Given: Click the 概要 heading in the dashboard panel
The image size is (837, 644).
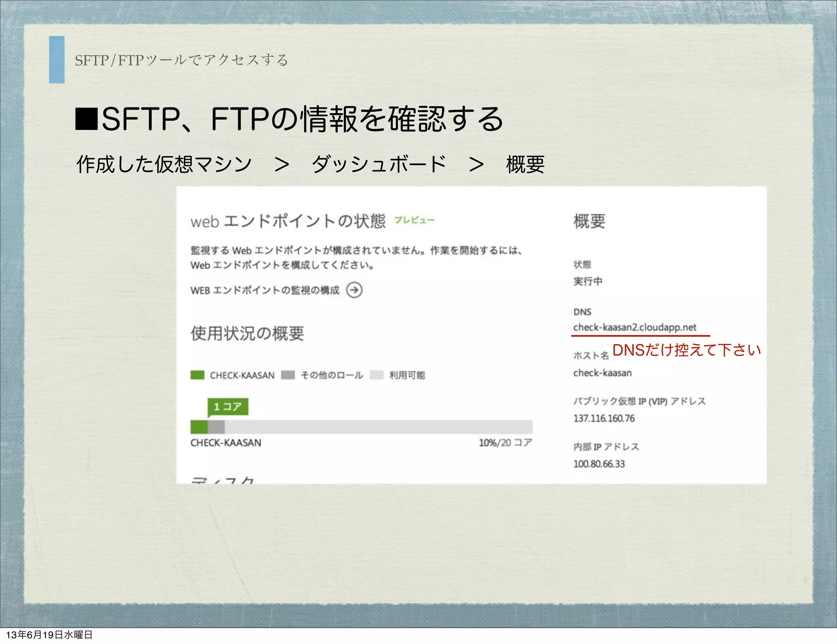Looking at the screenshot, I should tap(589, 221).
